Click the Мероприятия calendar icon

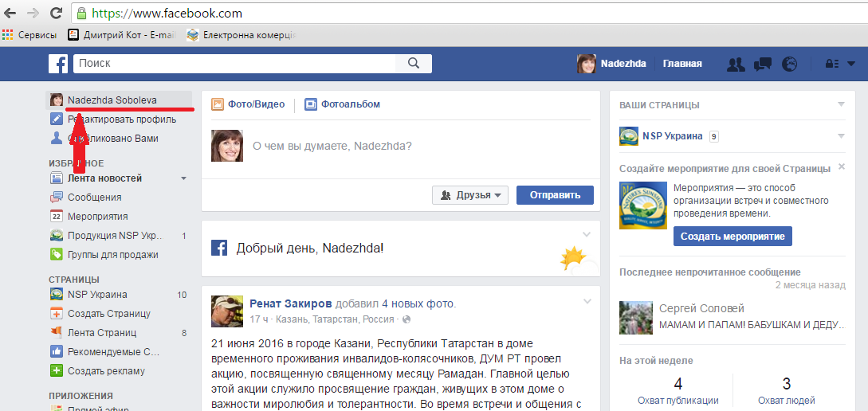(57, 217)
